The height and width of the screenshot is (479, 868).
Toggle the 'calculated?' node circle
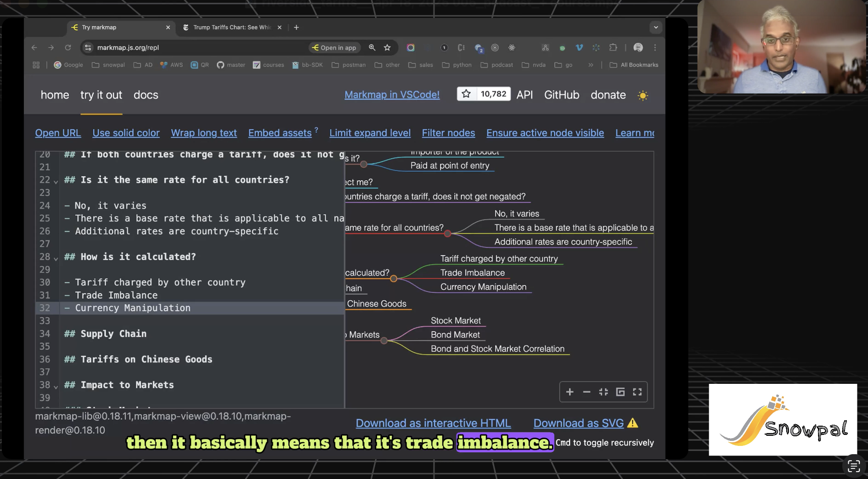coord(394,279)
